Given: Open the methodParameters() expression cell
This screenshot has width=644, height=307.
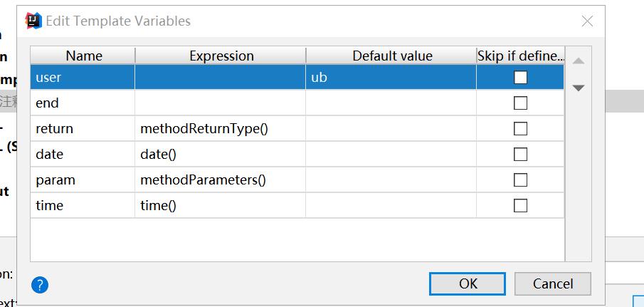Looking at the screenshot, I should pyautogui.click(x=220, y=180).
